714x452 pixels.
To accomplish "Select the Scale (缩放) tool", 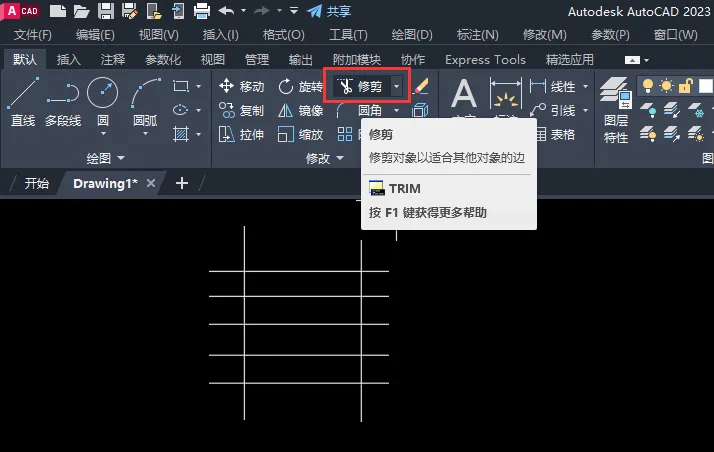I will point(301,134).
